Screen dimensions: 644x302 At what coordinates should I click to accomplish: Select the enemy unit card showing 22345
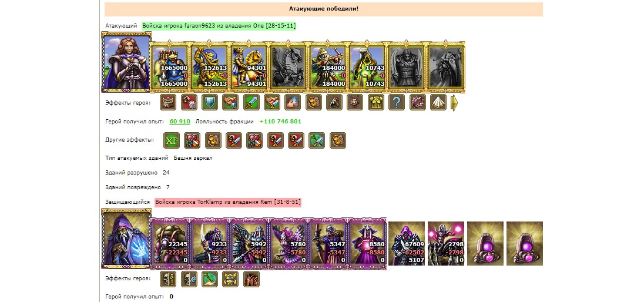pos(170,243)
